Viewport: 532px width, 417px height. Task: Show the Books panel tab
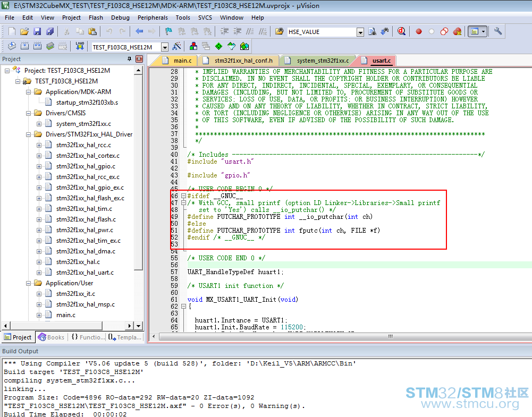point(52,337)
